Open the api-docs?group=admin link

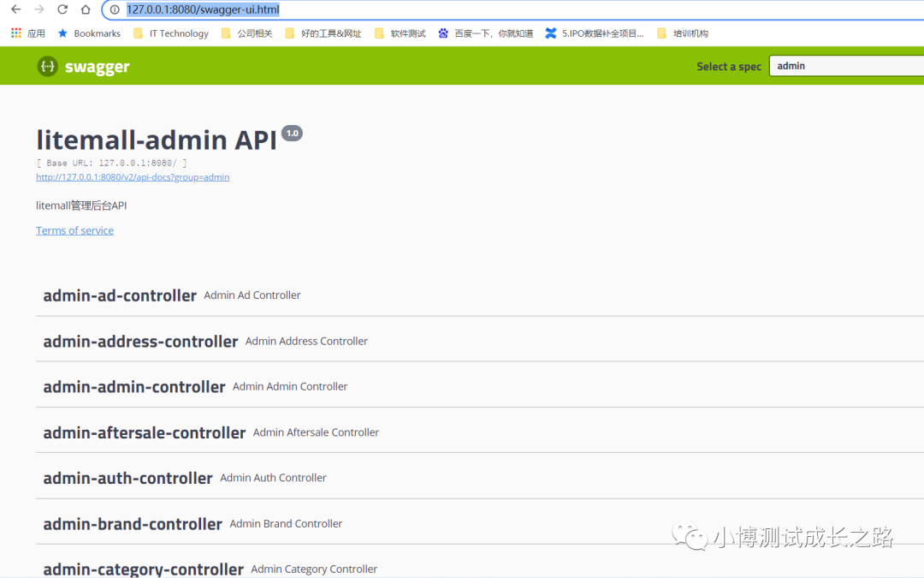pos(133,177)
